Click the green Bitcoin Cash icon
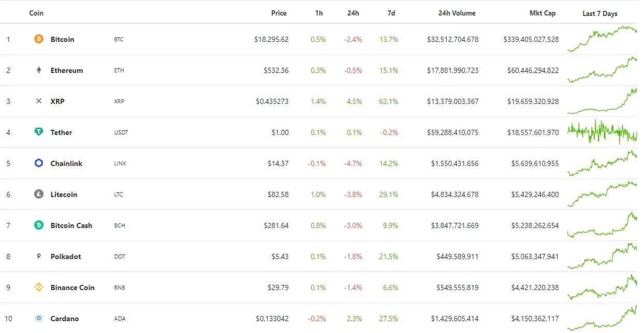The width and height of the screenshot is (644, 333). click(x=39, y=225)
